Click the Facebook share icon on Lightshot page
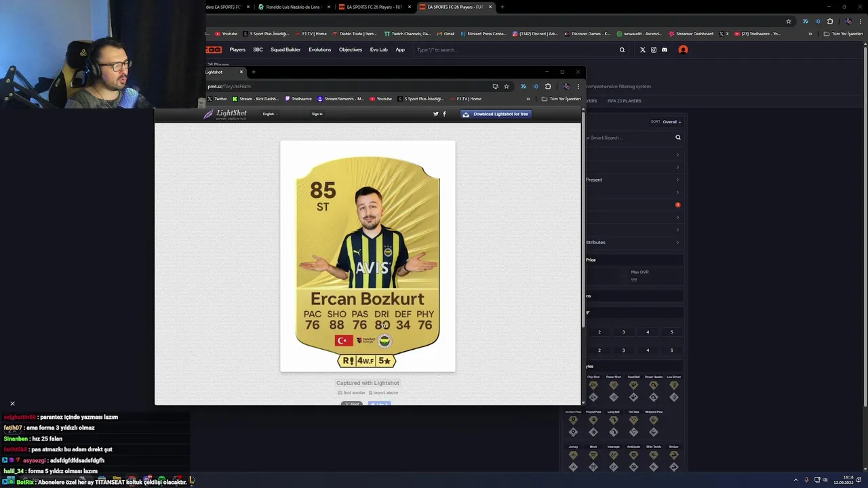The height and width of the screenshot is (488, 868). pos(444,114)
